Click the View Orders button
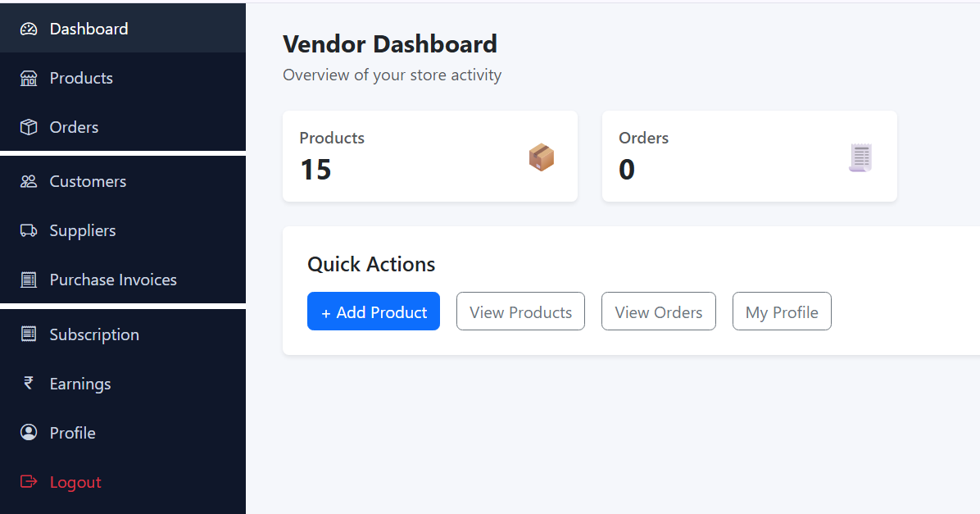Viewport: 980px width, 514px height. click(658, 312)
